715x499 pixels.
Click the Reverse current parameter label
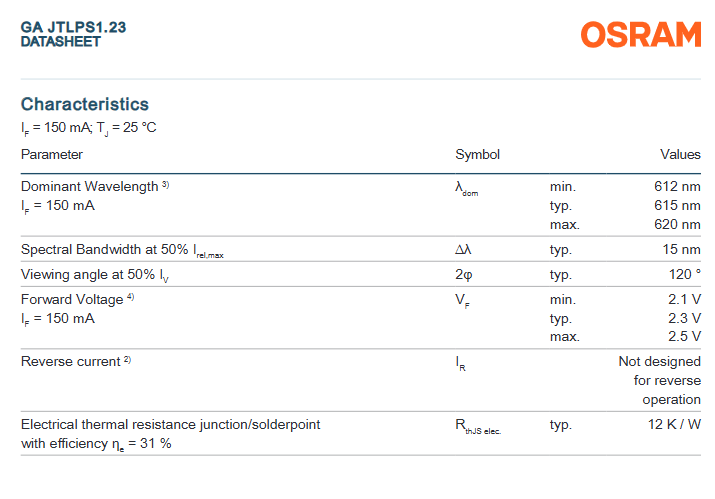(x=70, y=361)
